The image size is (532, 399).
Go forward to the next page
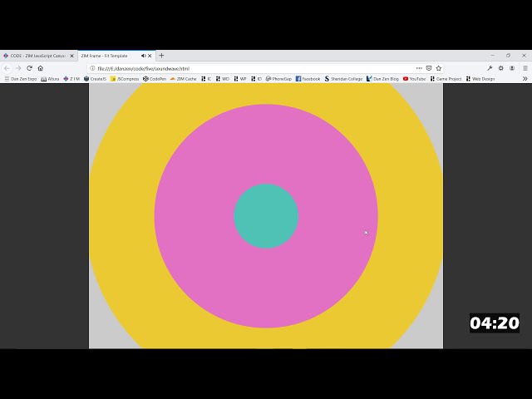pyautogui.click(x=18, y=68)
